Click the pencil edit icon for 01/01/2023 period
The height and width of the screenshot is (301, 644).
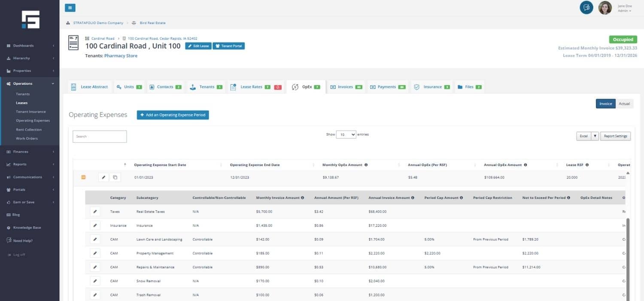coord(103,177)
